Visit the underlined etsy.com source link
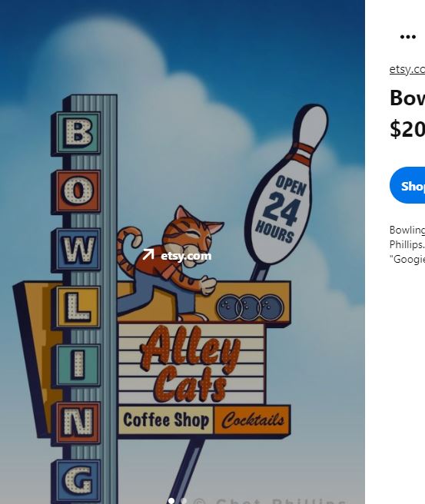The height and width of the screenshot is (504, 425). coord(407,69)
